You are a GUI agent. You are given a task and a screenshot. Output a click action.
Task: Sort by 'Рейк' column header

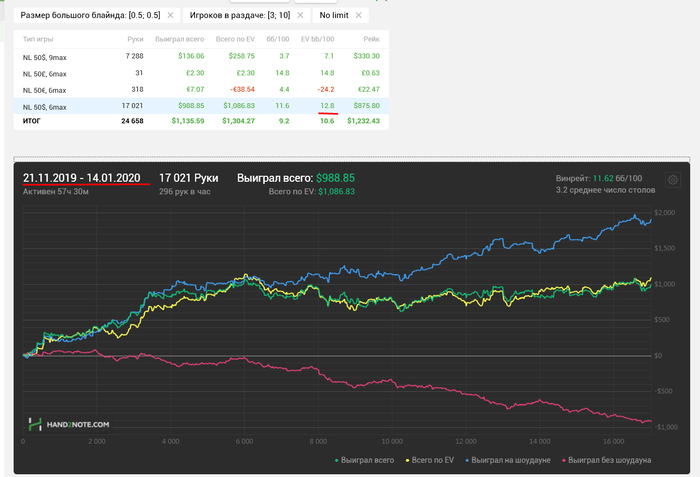(371, 39)
